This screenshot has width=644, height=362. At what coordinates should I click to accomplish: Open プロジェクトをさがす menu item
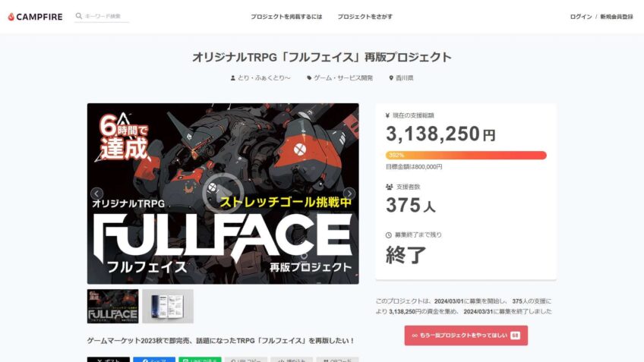pyautogui.click(x=365, y=17)
